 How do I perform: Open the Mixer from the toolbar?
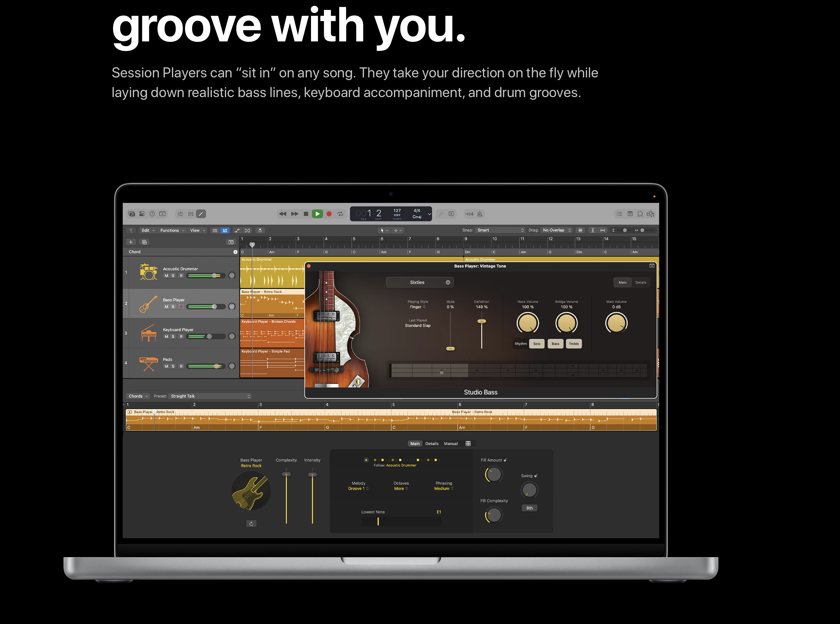(x=191, y=214)
